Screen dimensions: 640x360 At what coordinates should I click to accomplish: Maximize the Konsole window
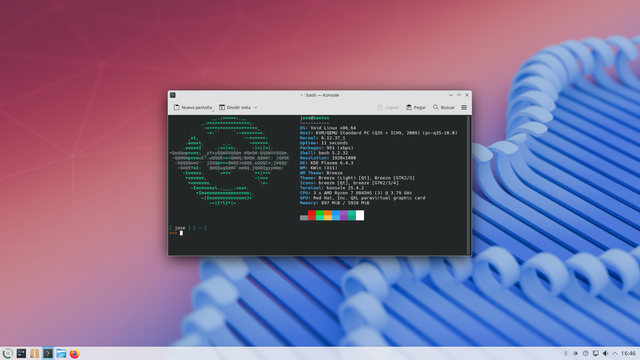tap(459, 95)
